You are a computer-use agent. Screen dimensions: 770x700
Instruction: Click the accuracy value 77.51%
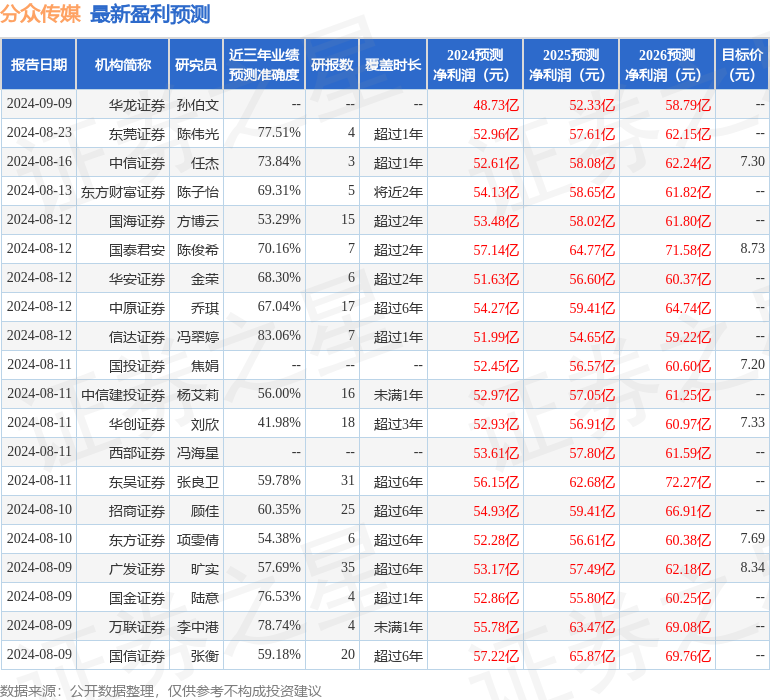tap(279, 133)
